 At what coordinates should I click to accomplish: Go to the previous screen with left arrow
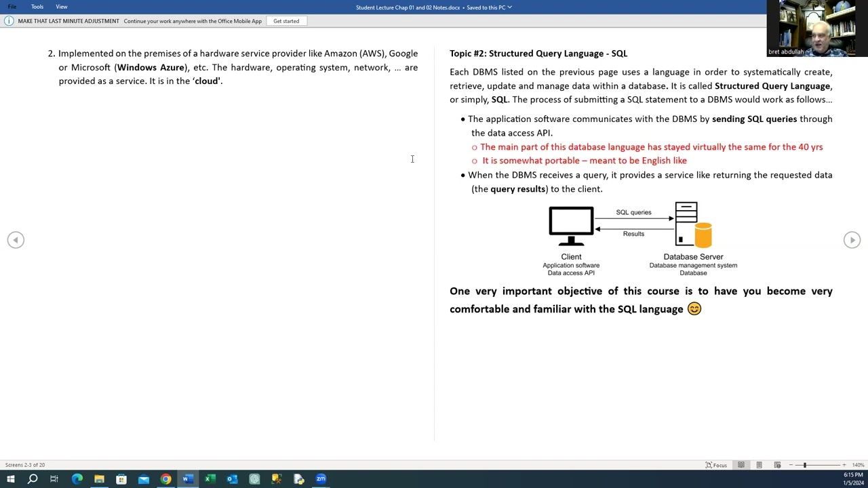click(x=16, y=240)
